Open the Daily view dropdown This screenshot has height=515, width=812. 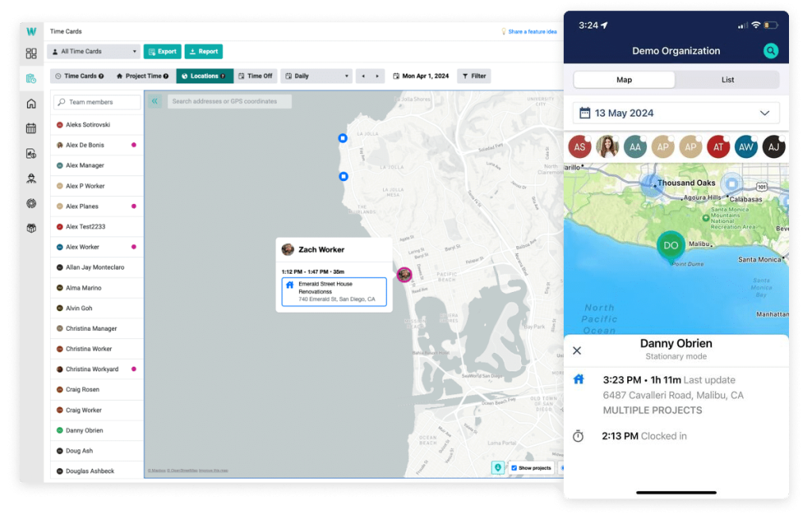(x=316, y=76)
